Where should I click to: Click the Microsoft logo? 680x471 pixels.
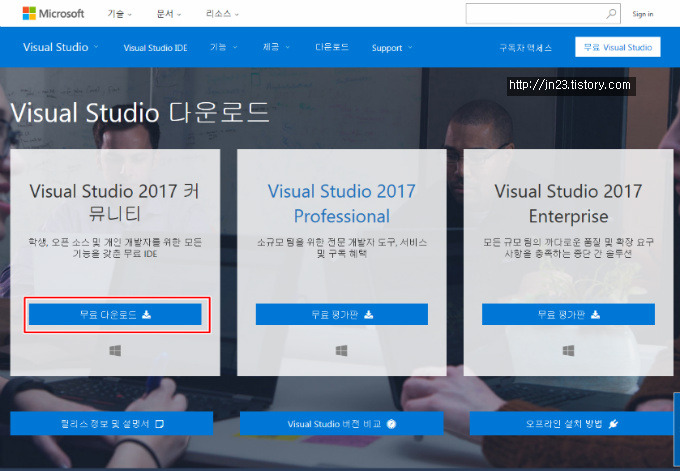click(x=53, y=13)
